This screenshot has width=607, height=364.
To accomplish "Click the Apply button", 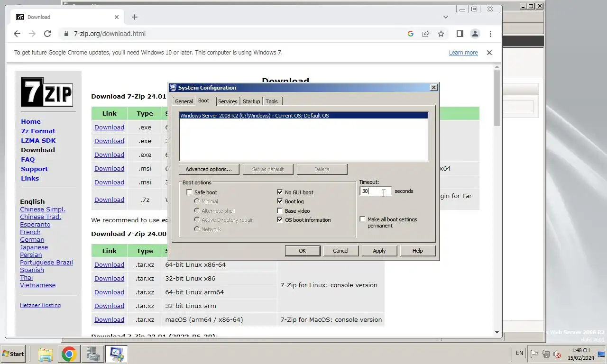I will point(379,251).
